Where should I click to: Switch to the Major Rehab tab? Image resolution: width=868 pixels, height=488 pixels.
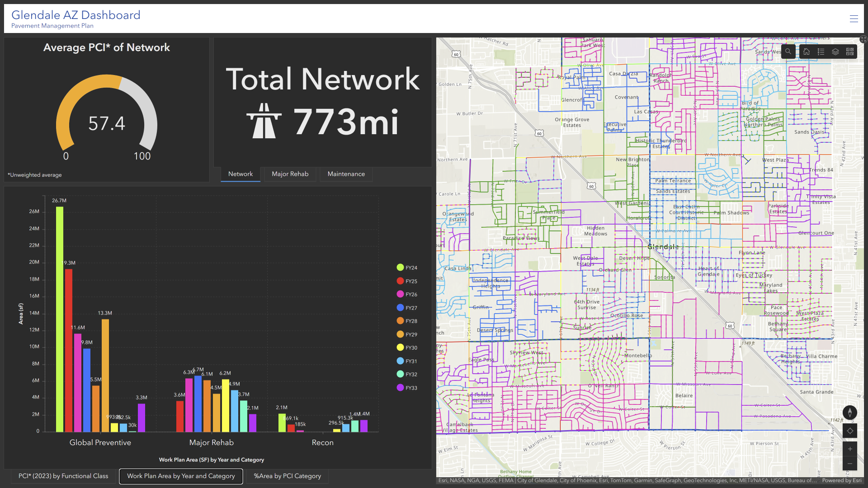pos(290,174)
